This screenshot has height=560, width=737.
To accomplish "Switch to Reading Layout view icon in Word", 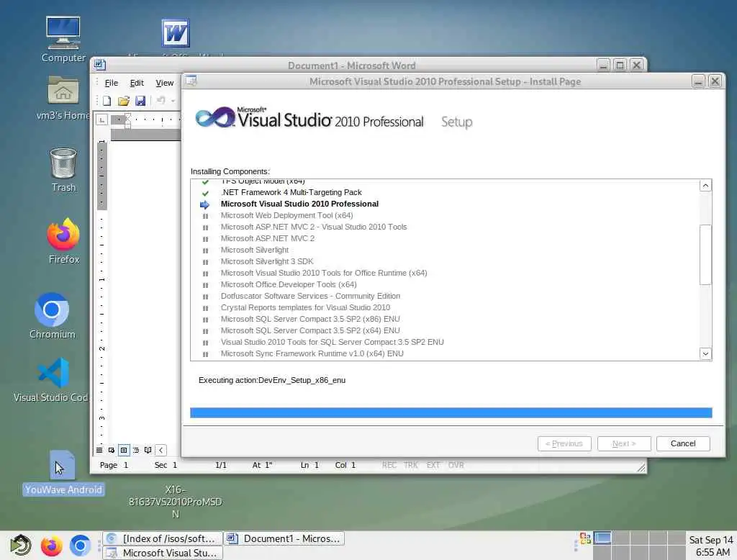I will (x=148, y=450).
